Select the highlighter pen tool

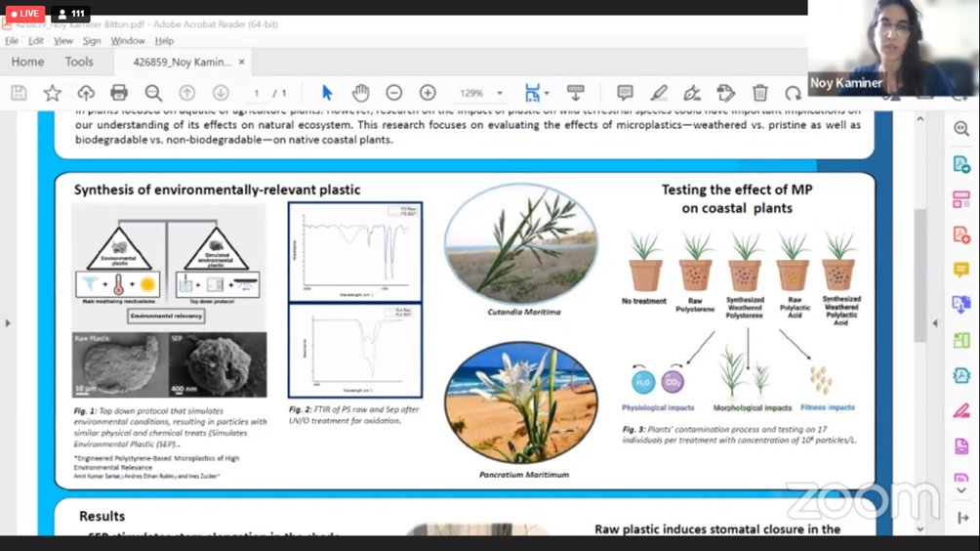658,93
